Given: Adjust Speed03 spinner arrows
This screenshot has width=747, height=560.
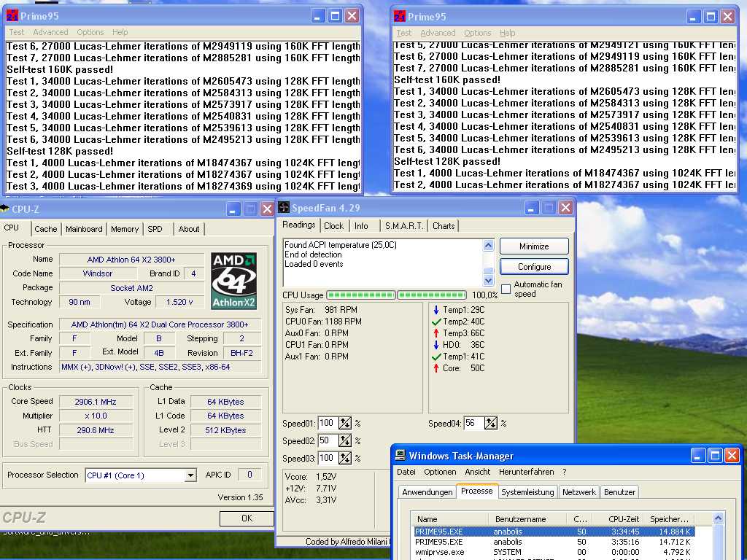Looking at the screenshot, I should pyautogui.click(x=345, y=458).
